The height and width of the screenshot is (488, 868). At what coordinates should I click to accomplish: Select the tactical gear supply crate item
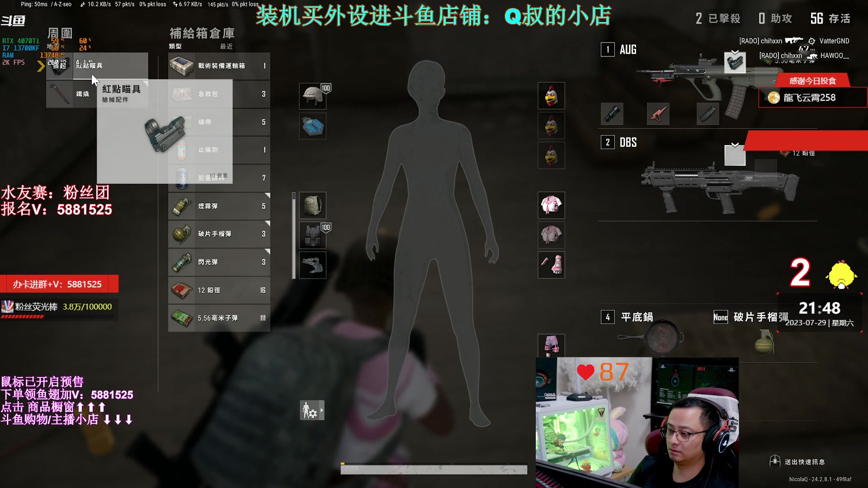(219, 66)
